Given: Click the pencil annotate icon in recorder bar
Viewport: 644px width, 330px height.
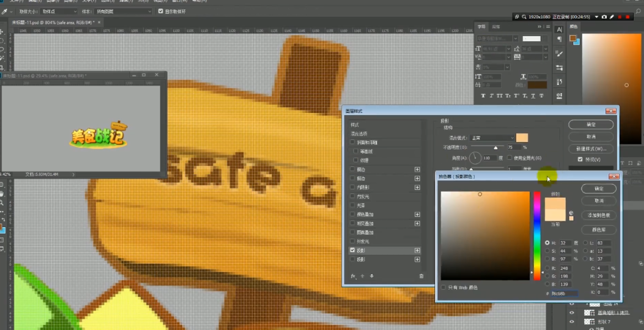Looking at the screenshot, I should tap(612, 17).
